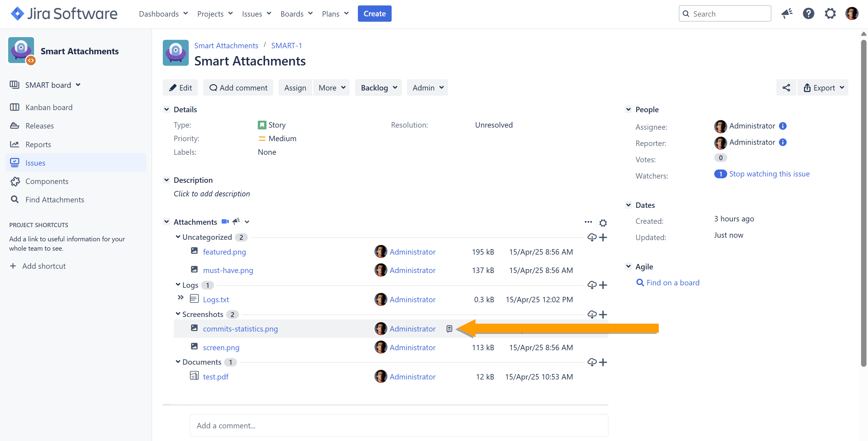Open the three-dots menu in Attachments panel
The width and height of the screenshot is (868, 441).
click(x=588, y=222)
